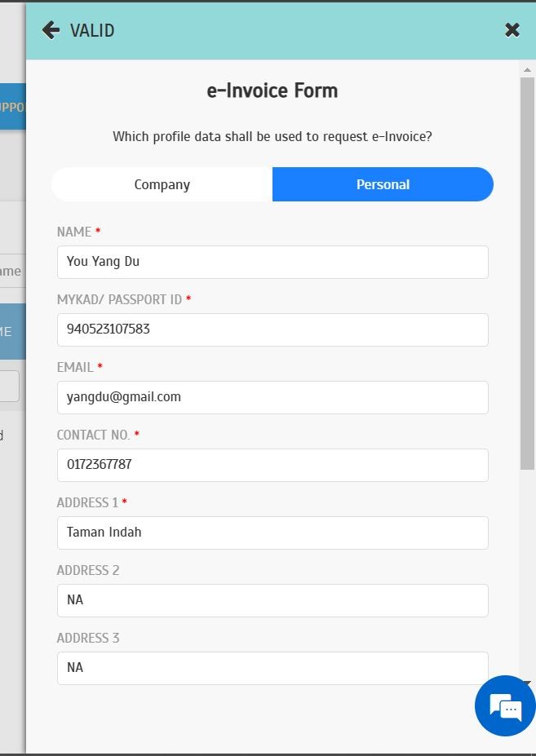Click the back arrow next to VALID

pos(51,30)
